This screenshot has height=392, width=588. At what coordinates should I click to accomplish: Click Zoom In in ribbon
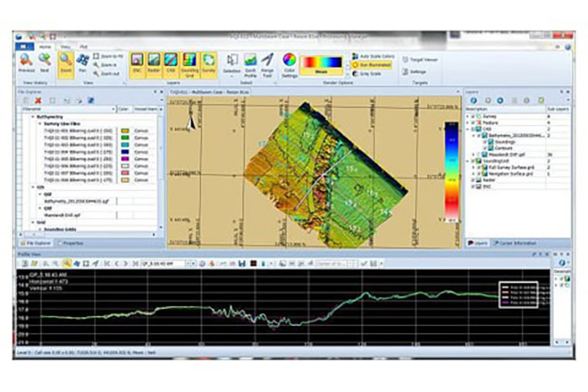click(x=105, y=65)
